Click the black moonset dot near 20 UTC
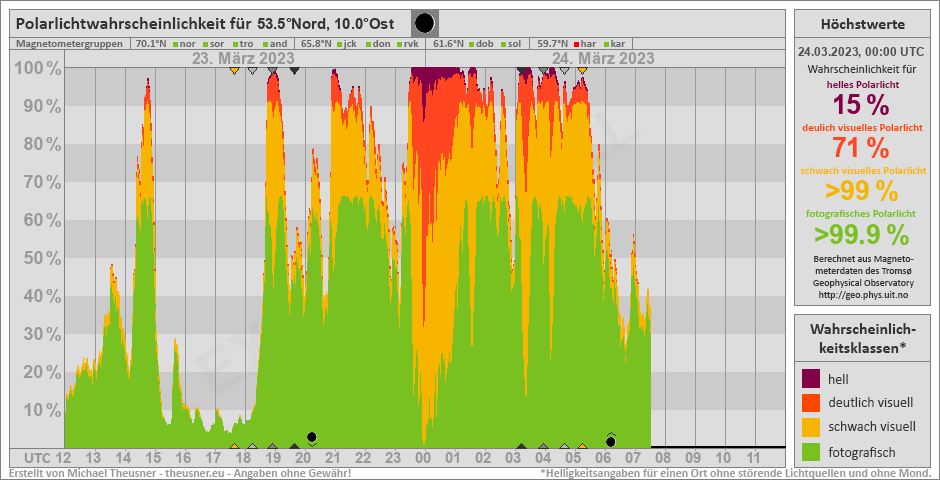Viewport: 940px width, 480px height. tap(312, 437)
